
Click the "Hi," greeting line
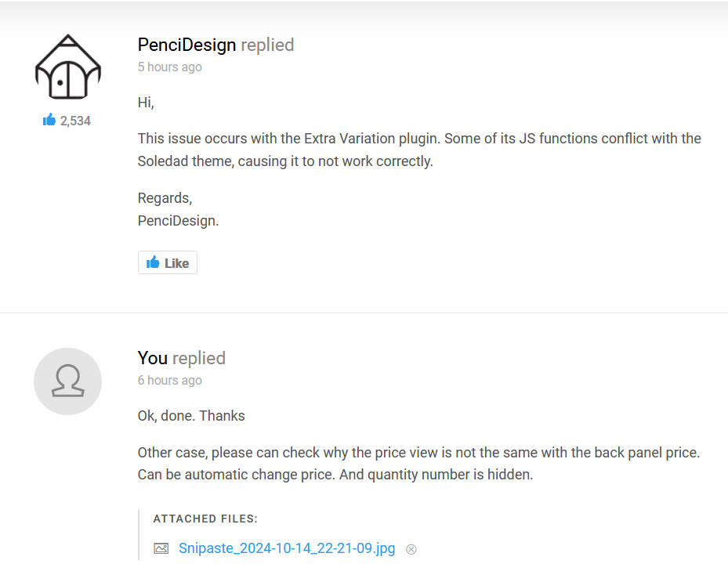[x=146, y=102]
